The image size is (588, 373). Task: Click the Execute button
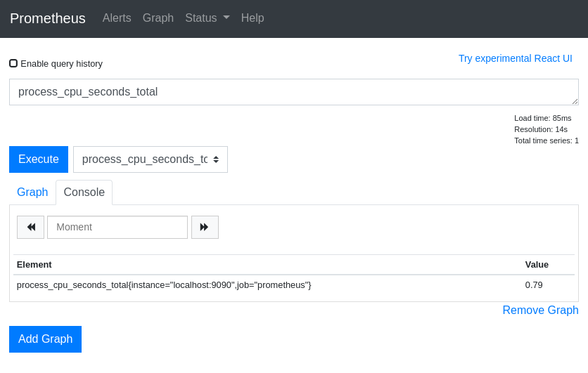pyautogui.click(x=39, y=159)
